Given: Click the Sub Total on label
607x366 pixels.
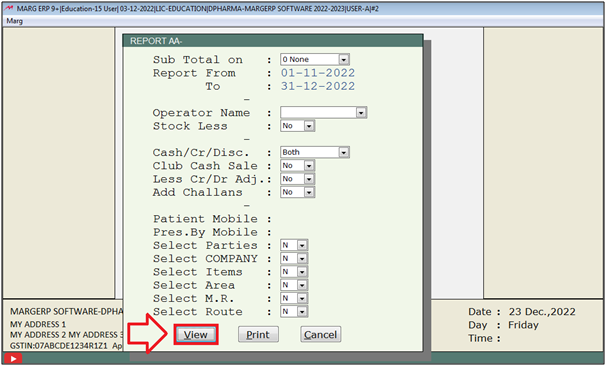Looking at the screenshot, I should pyautogui.click(x=198, y=60).
